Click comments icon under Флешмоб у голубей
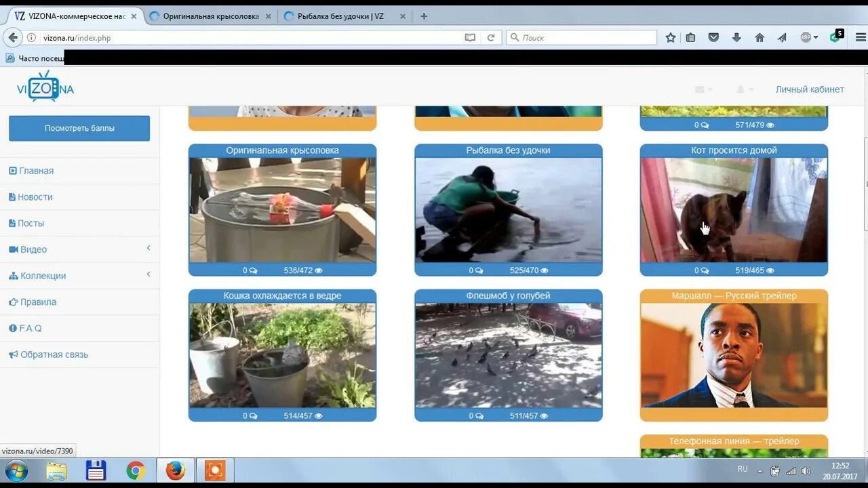This screenshot has height=488, width=868. (479, 416)
